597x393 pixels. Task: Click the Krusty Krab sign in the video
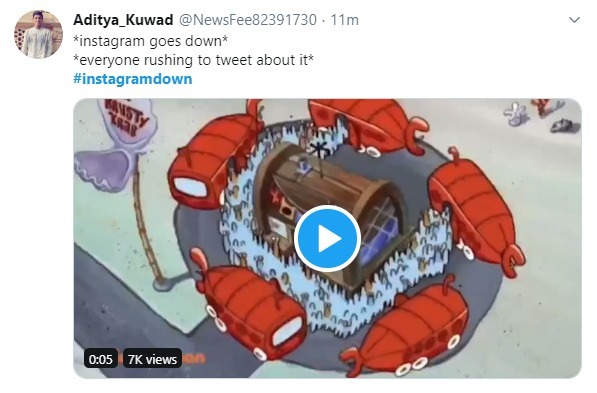pos(126,120)
